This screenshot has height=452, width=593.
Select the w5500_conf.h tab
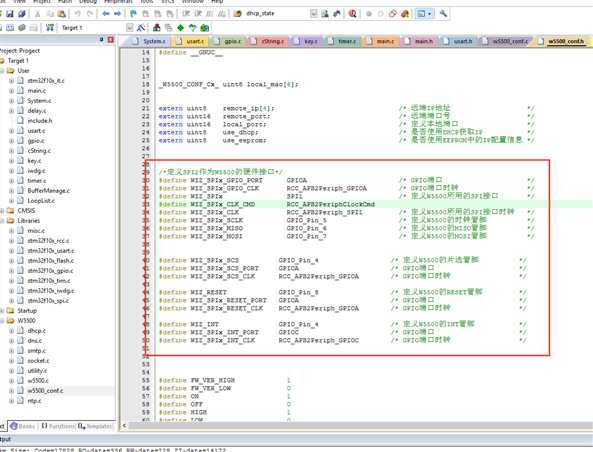pyautogui.click(x=562, y=41)
